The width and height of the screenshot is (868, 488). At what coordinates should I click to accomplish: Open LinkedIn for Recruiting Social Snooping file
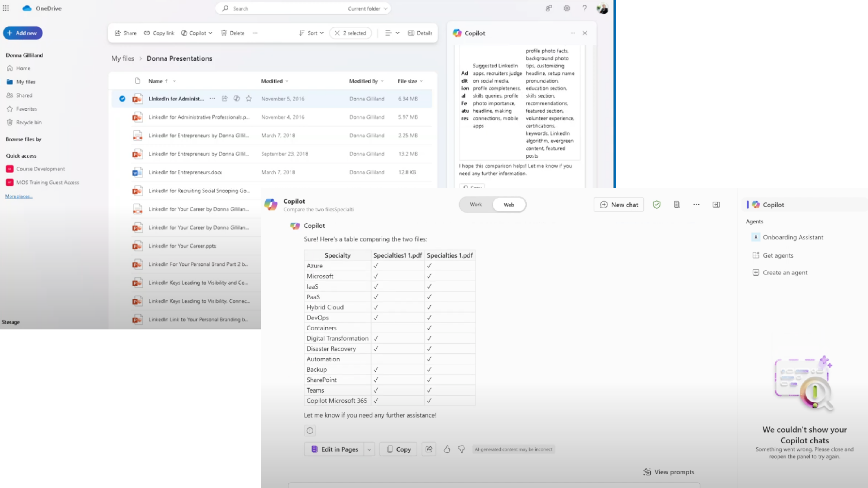point(199,191)
